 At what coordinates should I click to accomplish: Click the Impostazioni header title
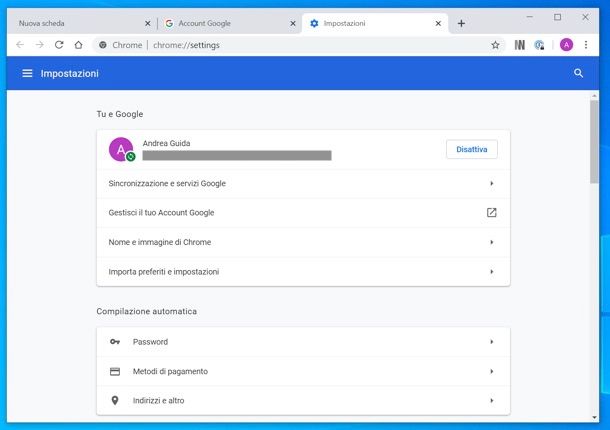pos(70,74)
